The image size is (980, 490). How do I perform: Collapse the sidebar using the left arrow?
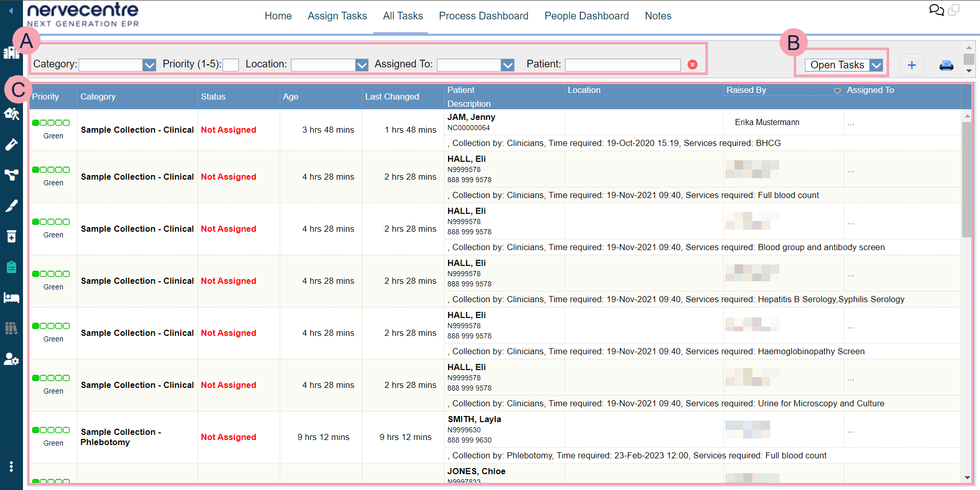pos(11,10)
